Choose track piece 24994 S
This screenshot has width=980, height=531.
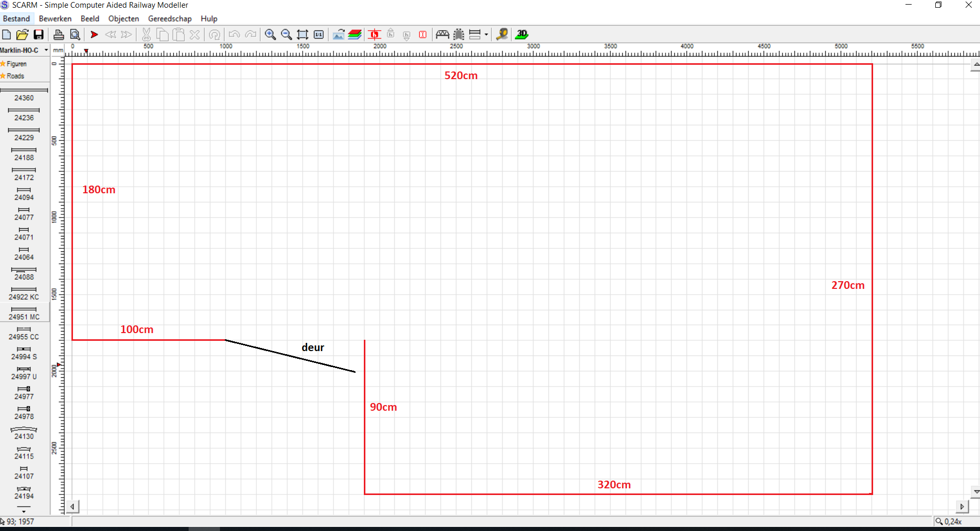point(24,353)
